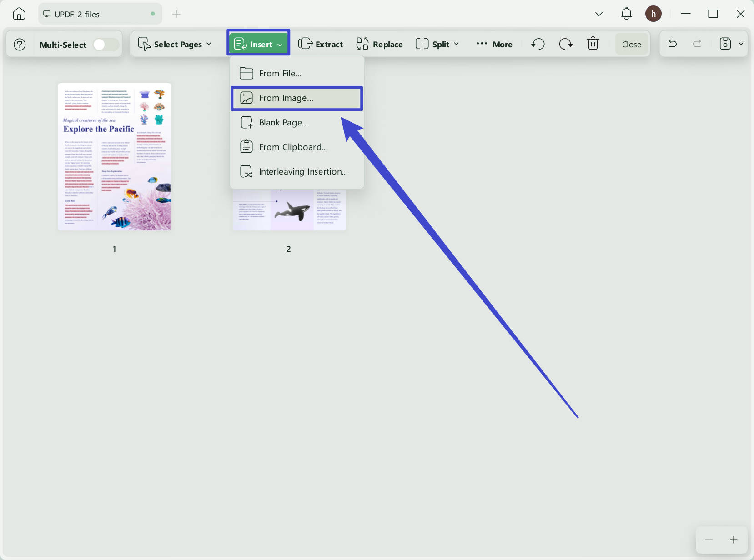Click the Close button
Image resolution: width=754 pixels, height=560 pixels.
point(632,44)
